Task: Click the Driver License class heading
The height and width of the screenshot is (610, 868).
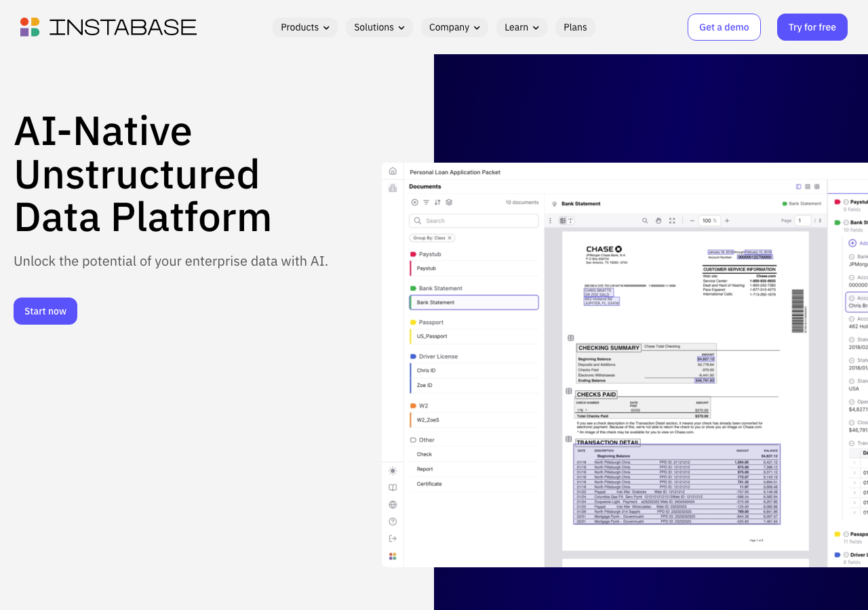Action: (x=438, y=357)
